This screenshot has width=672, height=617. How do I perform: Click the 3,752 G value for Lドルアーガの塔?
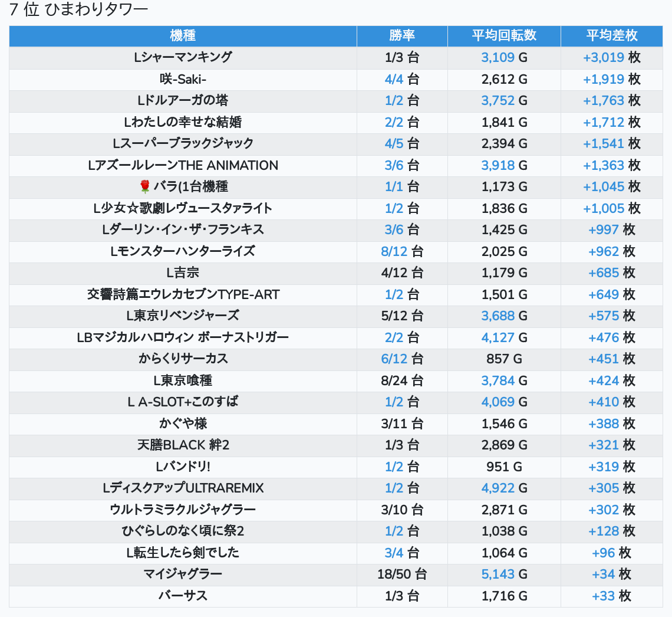498,100
